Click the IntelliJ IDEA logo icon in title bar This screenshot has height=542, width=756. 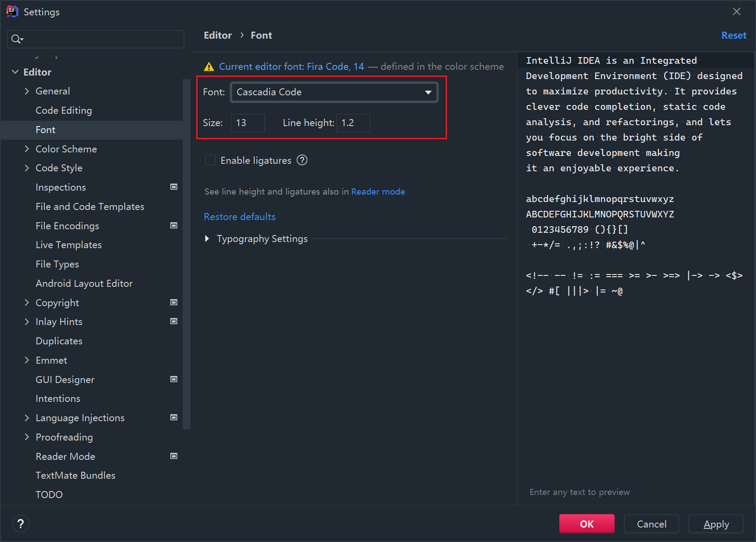pyautogui.click(x=12, y=11)
